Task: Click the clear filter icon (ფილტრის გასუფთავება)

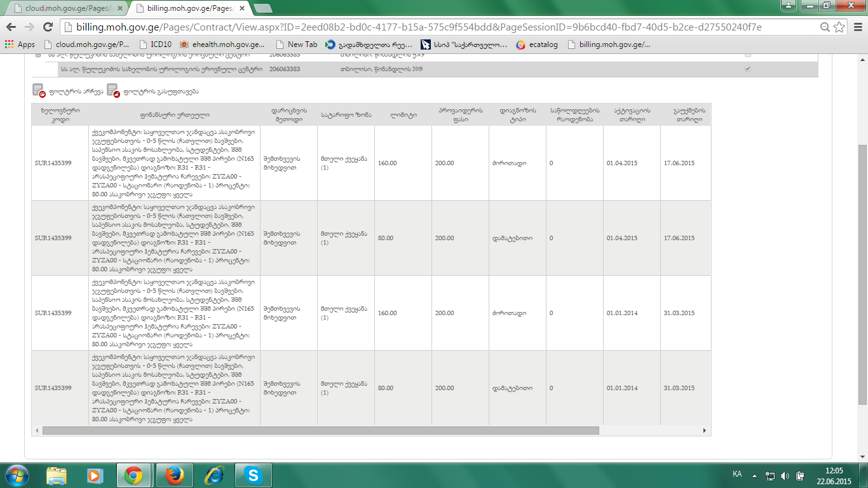Action: [x=113, y=91]
